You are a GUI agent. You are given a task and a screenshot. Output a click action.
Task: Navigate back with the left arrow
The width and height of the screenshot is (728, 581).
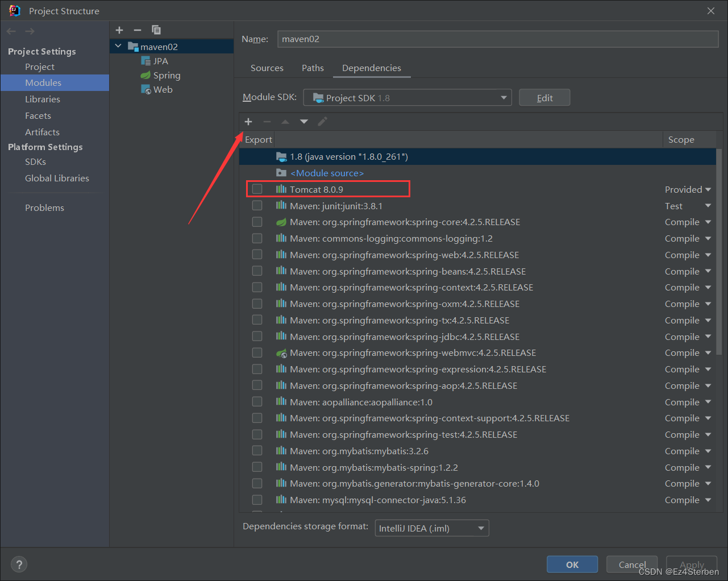[x=11, y=31]
